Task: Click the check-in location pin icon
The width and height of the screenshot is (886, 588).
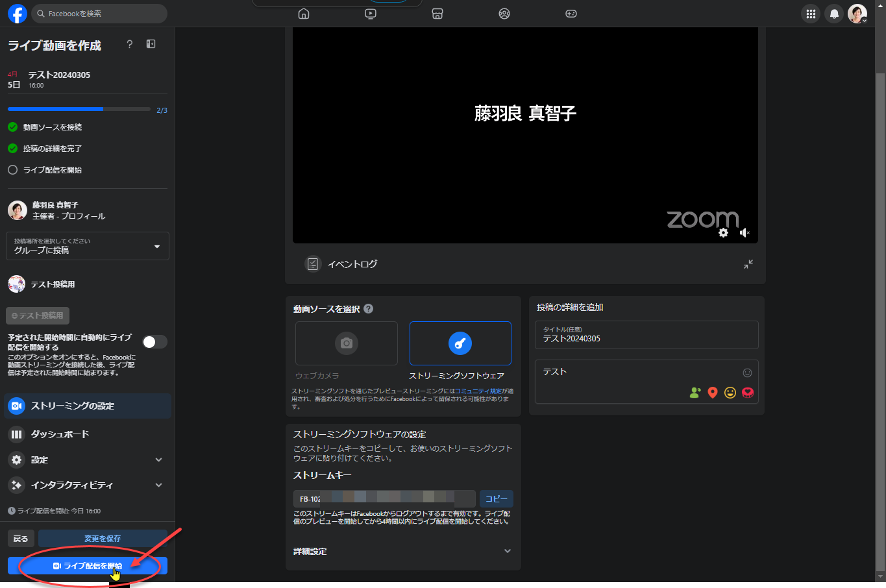Action: pyautogui.click(x=713, y=393)
